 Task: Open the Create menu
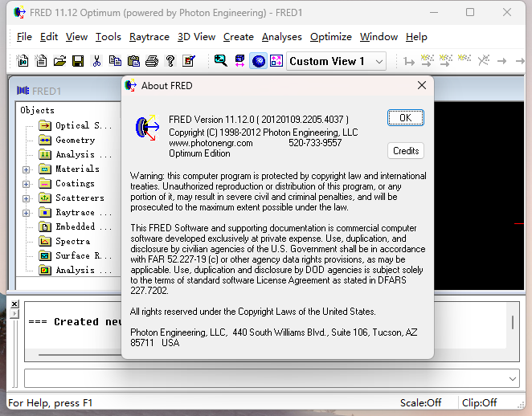[x=239, y=37]
